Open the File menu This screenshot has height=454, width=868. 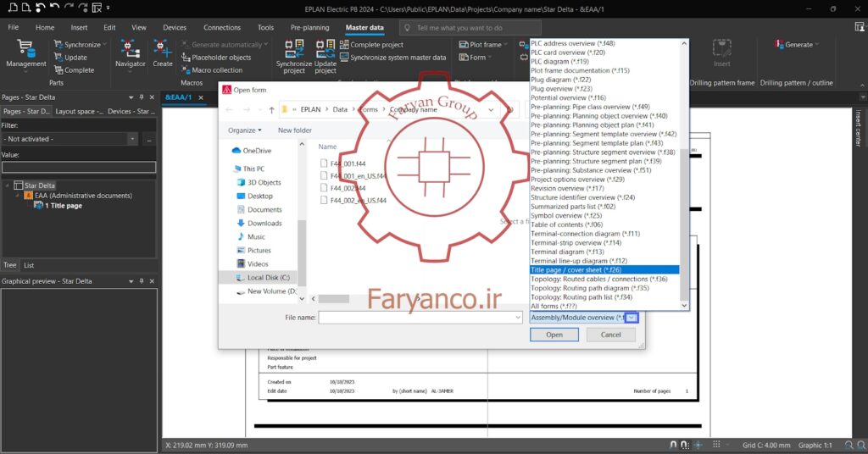coord(14,27)
